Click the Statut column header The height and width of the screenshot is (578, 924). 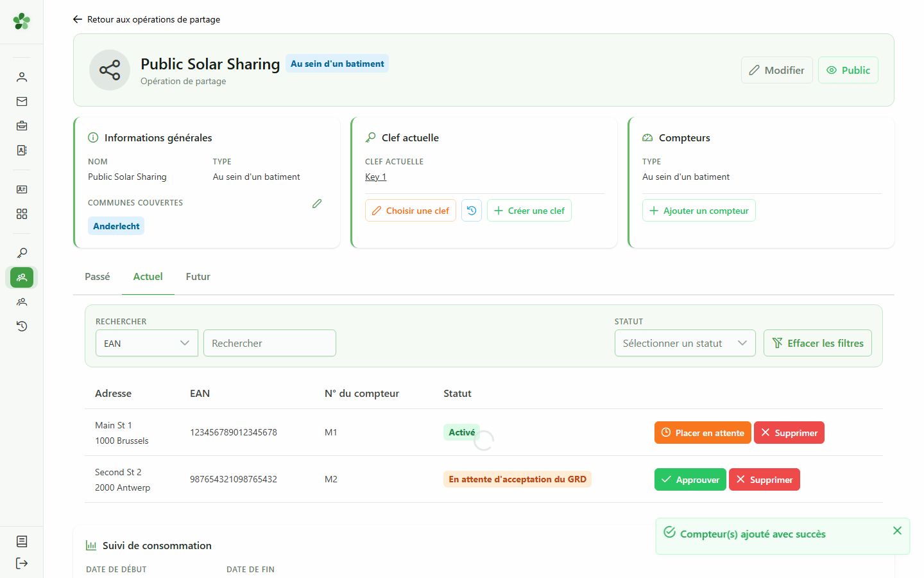(458, 393)
